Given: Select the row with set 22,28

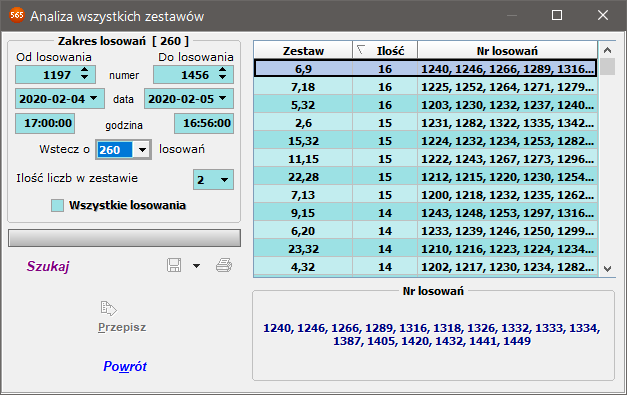Looking at the screenshot, I should tap(425, 177).
